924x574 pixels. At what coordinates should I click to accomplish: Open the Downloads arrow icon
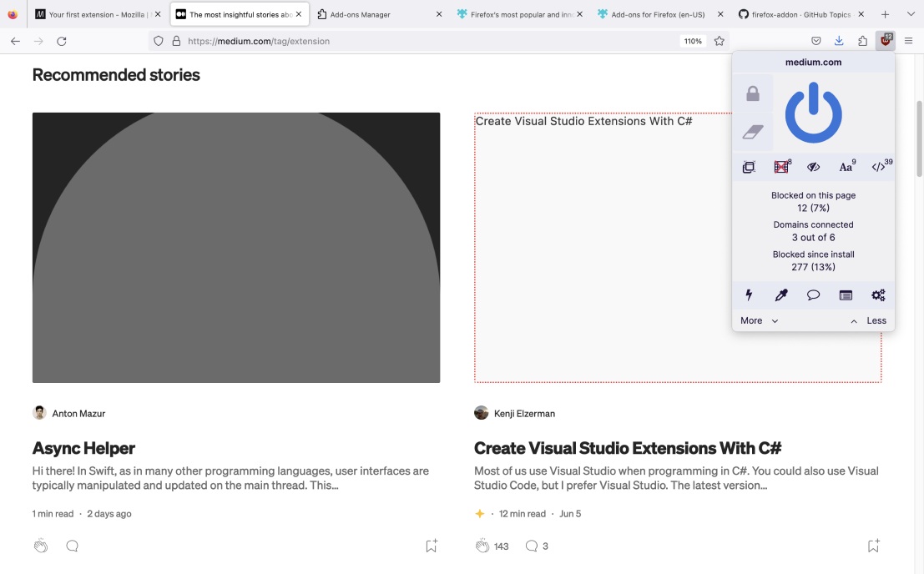coord(839,41)
